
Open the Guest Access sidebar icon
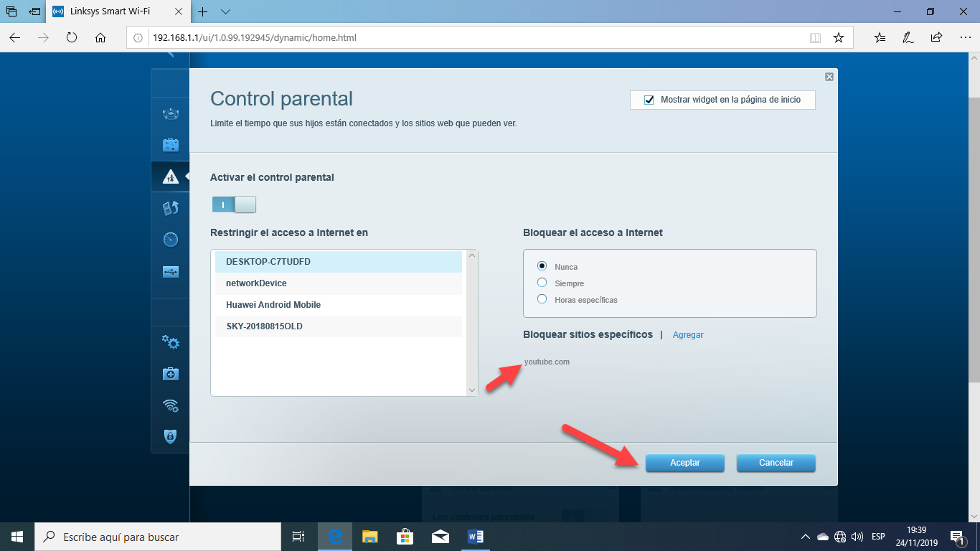point(170,145)
